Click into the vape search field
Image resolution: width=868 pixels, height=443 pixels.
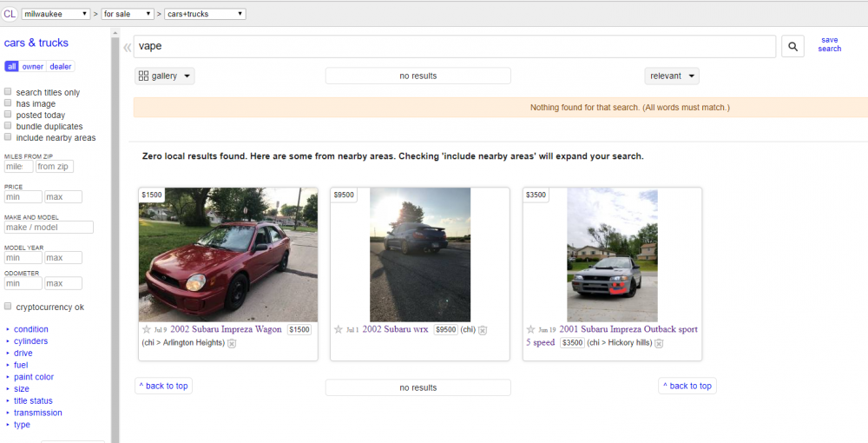[x=455, y=47]
